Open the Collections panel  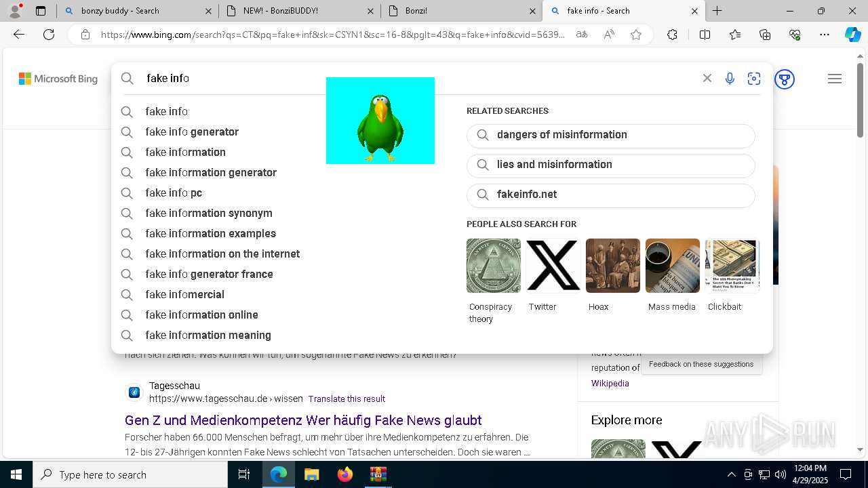765,35
